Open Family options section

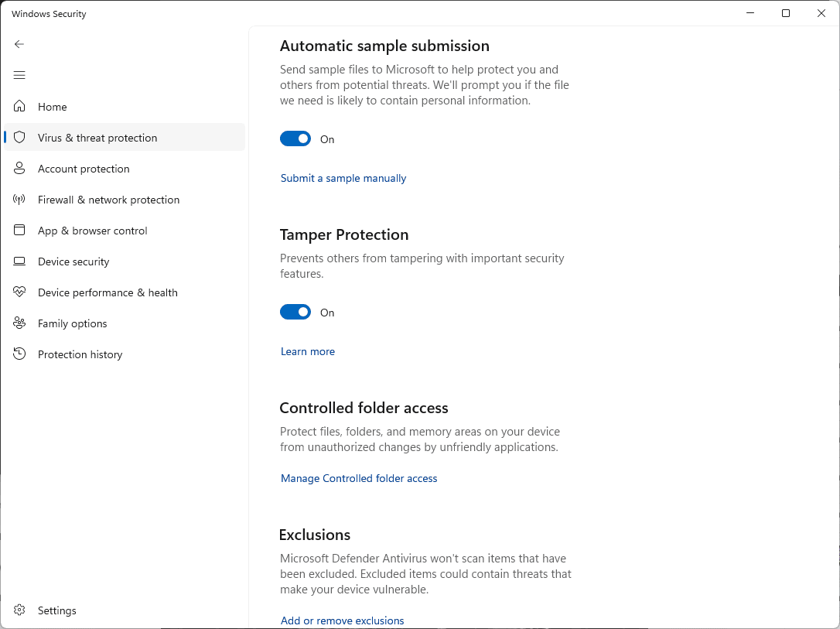coord(125,323)
